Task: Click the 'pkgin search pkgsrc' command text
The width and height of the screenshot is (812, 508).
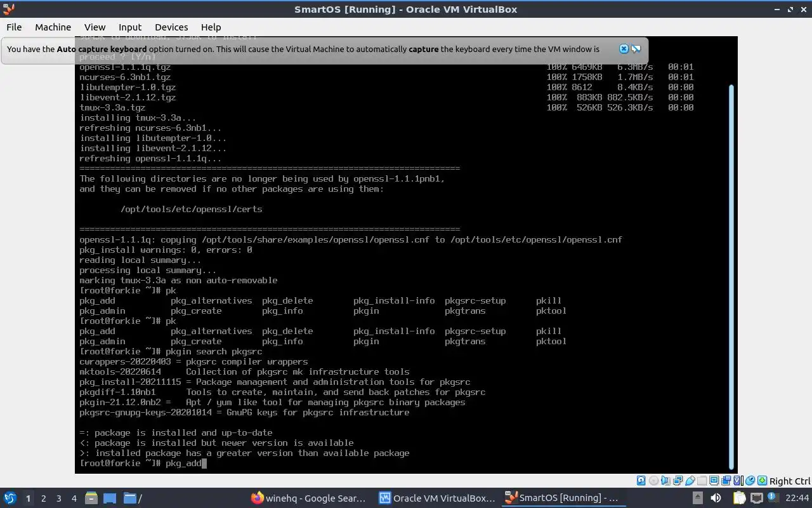Action: 214,352
